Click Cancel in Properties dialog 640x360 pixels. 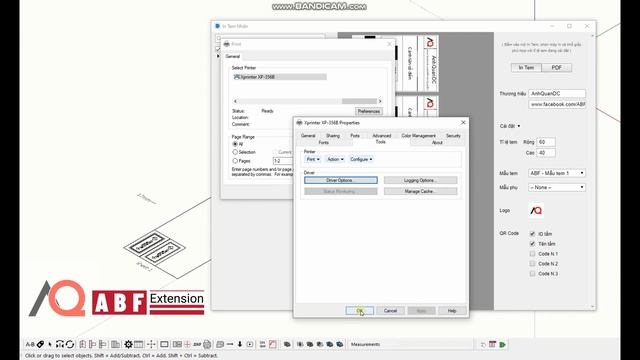(390, 311)
